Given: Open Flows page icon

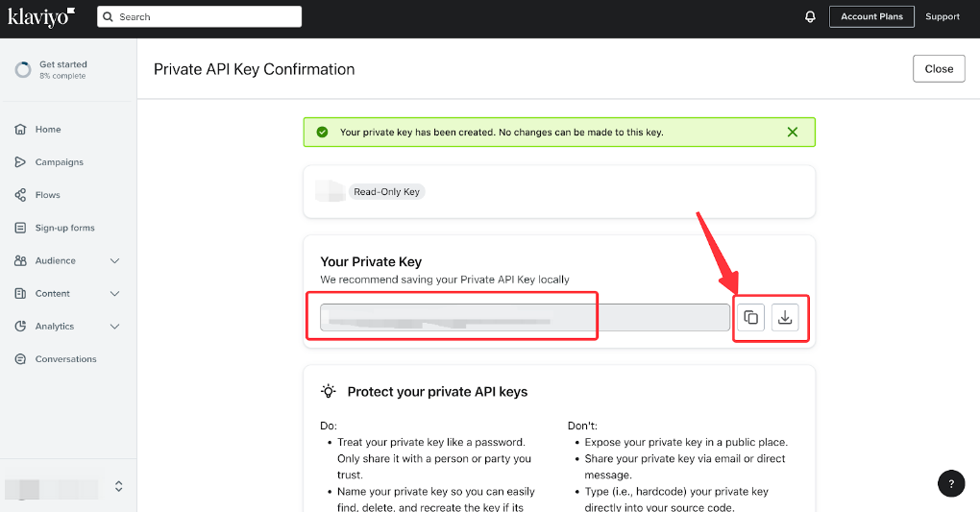Looking at the screenshot, I should [x=20, y=195].
